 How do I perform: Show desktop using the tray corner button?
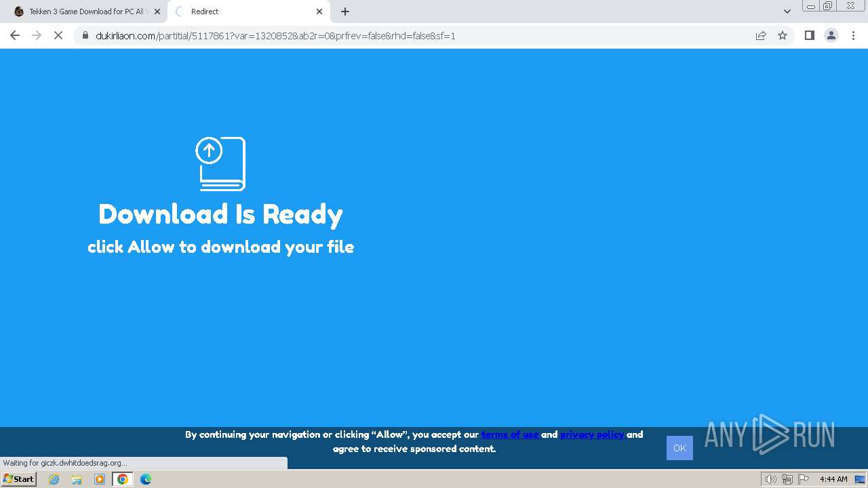click(x=860, y=479)
